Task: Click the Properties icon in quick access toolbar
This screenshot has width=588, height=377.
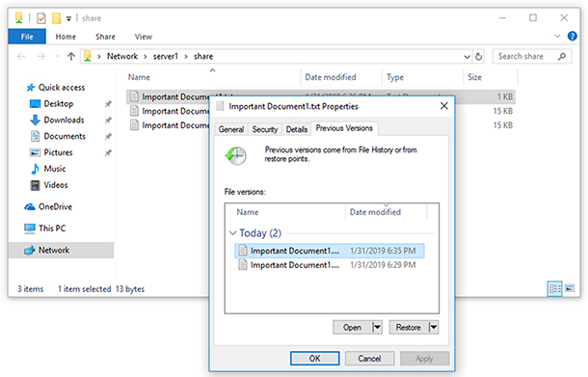Action: (41, 18)
